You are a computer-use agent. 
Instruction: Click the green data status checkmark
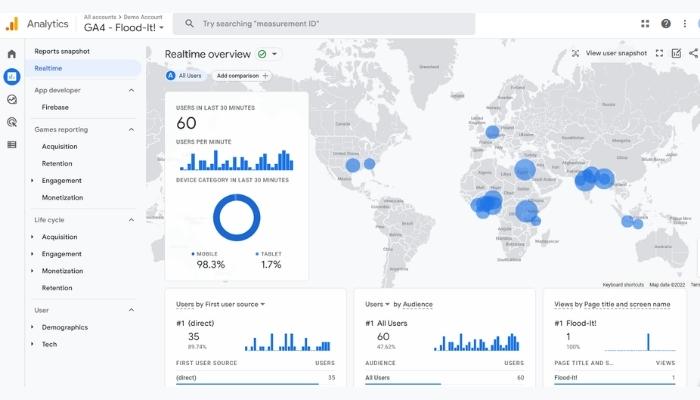tap(262, 54)
